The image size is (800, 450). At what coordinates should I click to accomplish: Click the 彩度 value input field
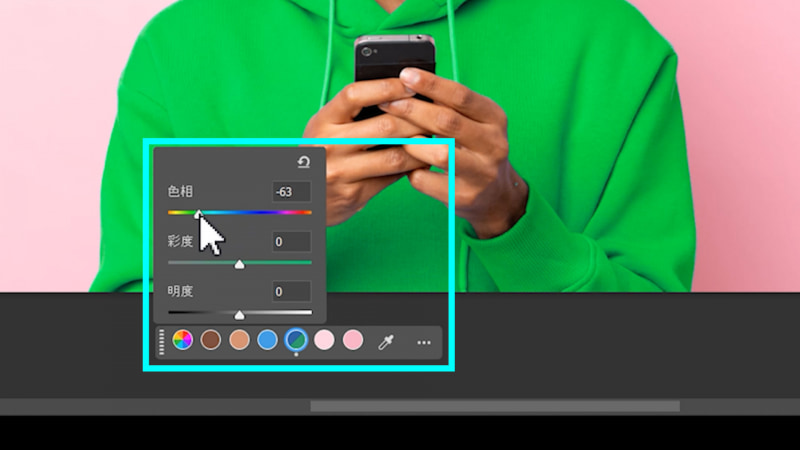tap(291, 241)
